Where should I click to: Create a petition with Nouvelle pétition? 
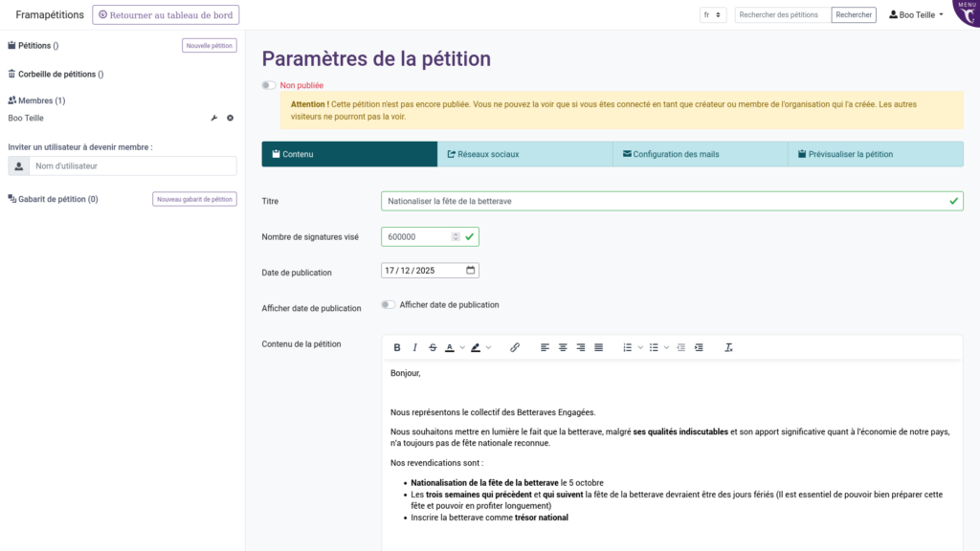click(210, 45)
